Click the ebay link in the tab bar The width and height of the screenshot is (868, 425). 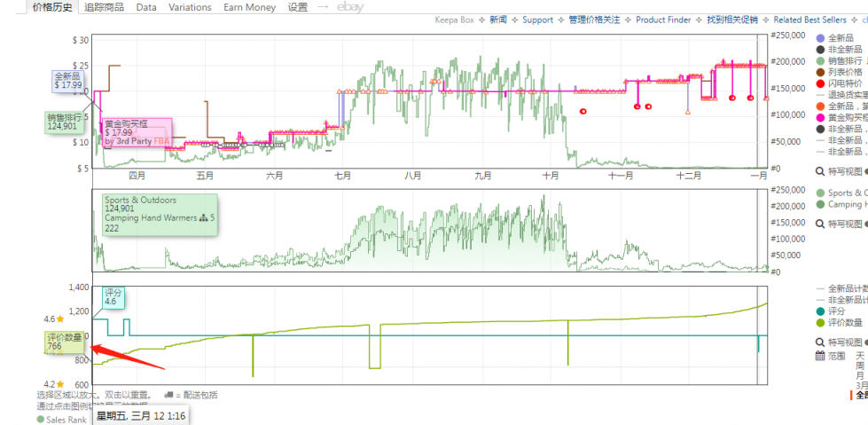pyautogui.click(x=350, y=7)
